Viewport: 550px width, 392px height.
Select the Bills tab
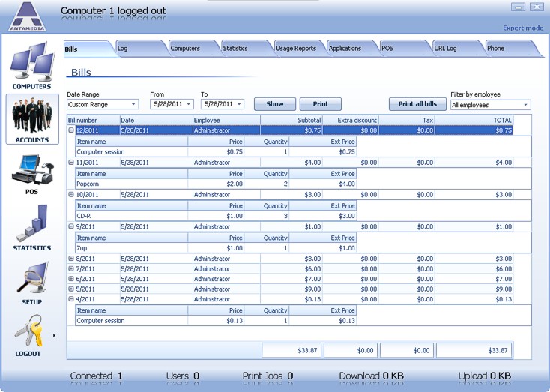[88, 49]
